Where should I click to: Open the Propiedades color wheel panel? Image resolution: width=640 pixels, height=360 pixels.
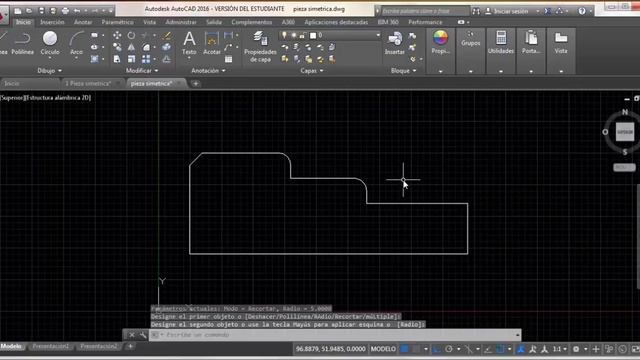click(x=440, y=43)
